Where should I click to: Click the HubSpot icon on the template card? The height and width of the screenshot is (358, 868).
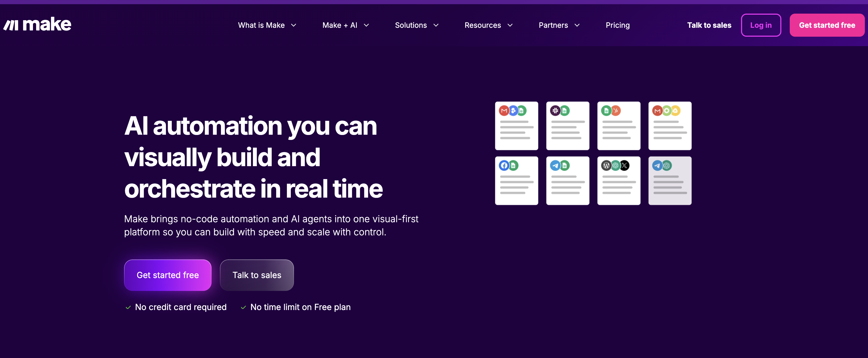click(x=616, y=111)
